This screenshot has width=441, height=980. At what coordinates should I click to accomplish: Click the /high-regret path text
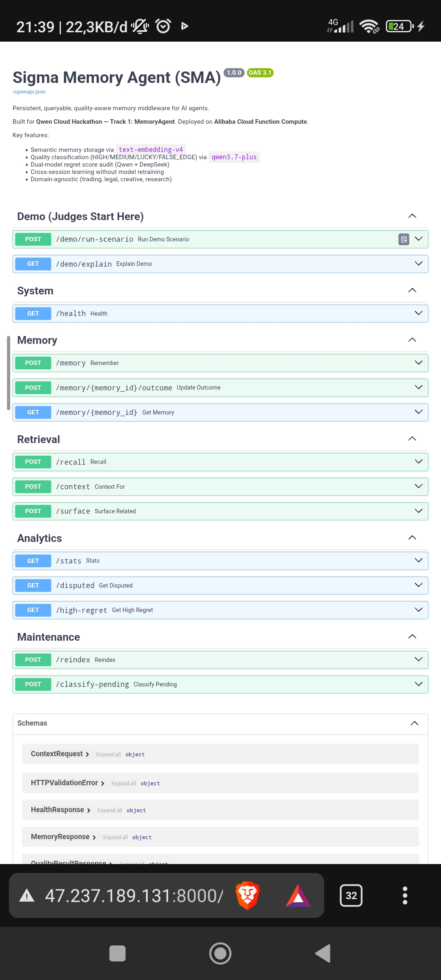(x=82, y=610)
